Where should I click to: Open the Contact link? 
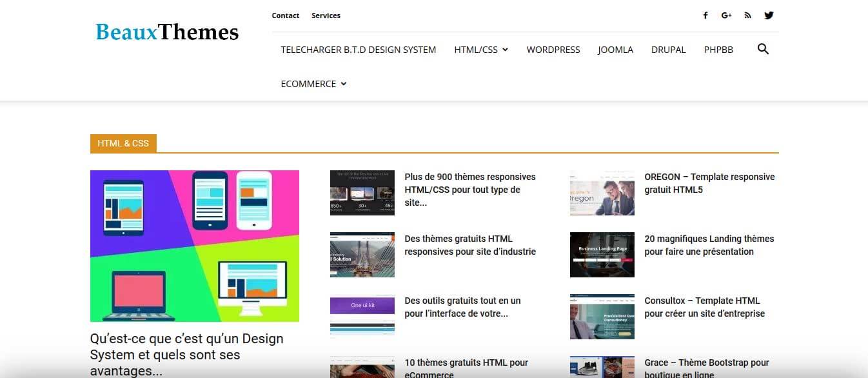click(x=286, y=15)
